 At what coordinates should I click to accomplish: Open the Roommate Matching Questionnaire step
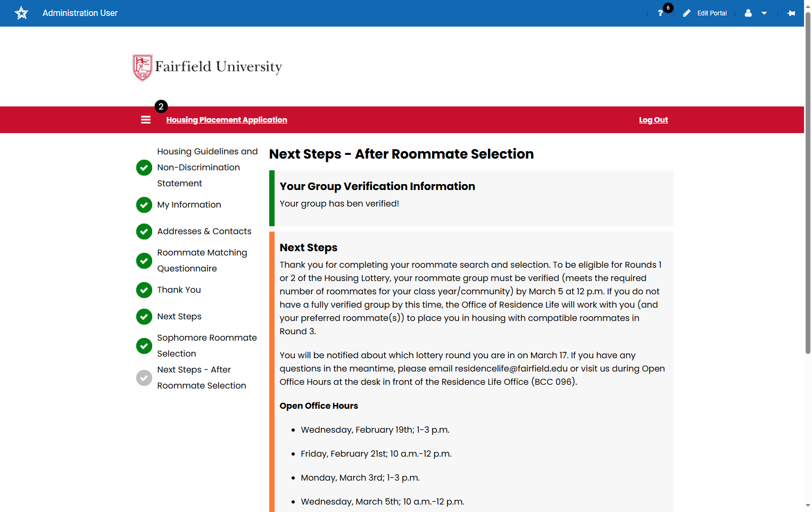(202, 261)
